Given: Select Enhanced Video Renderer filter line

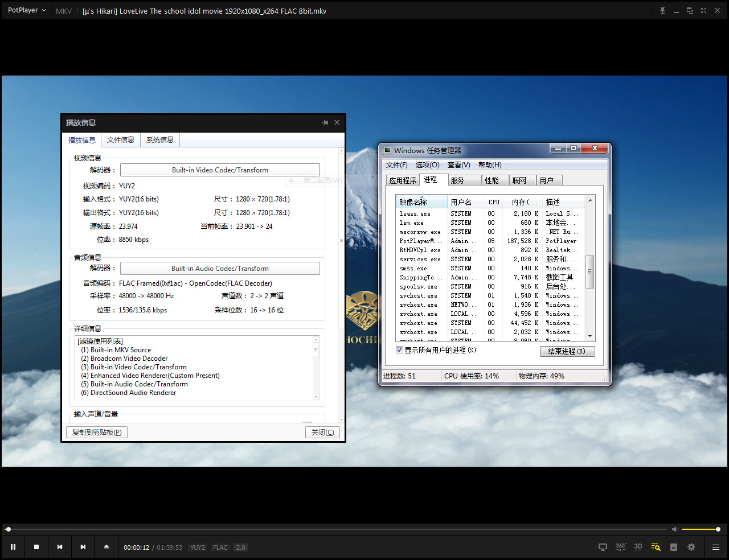Looking at the screenshot, I should click(x=150, y=376).
